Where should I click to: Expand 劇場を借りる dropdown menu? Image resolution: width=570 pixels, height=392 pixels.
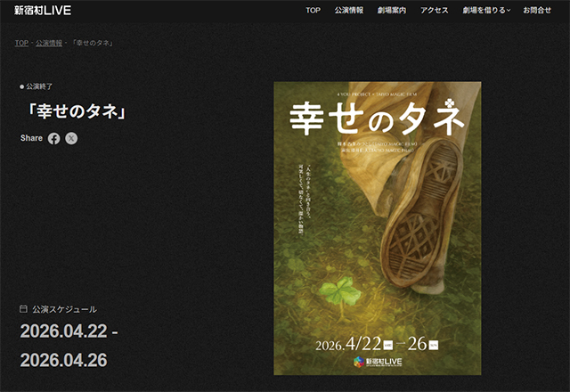[x=486, y=10]
